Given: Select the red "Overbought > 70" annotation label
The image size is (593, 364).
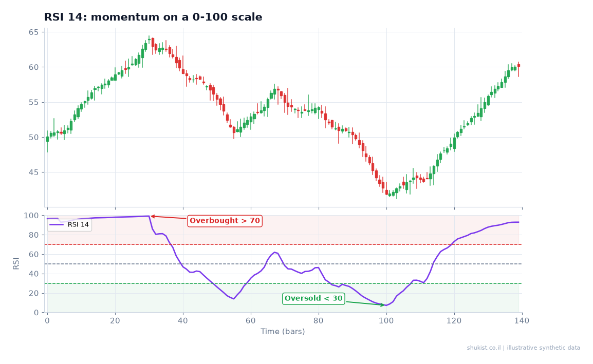Looking at the screenshot, I should [x=225, y=221].
